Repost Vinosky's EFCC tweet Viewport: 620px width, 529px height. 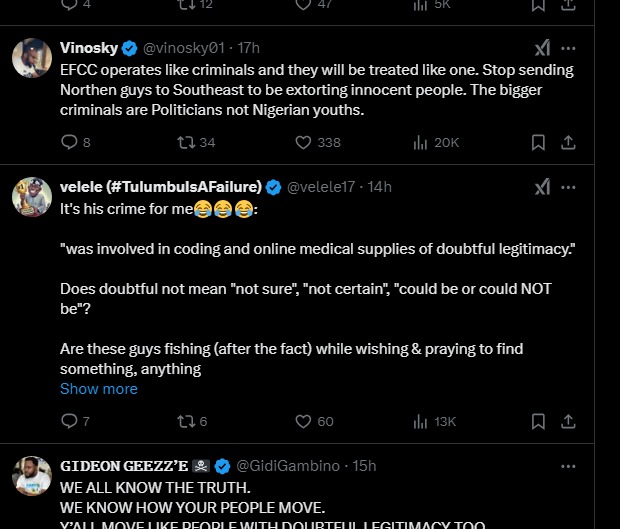[185, 142]
